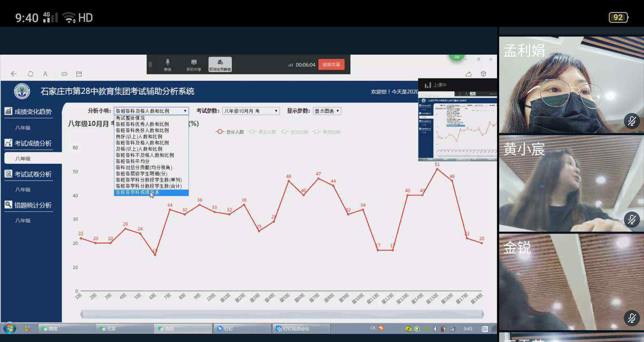Select 各班各科良好人数和比例 option
644x342 pixels.
pos(151,130)
